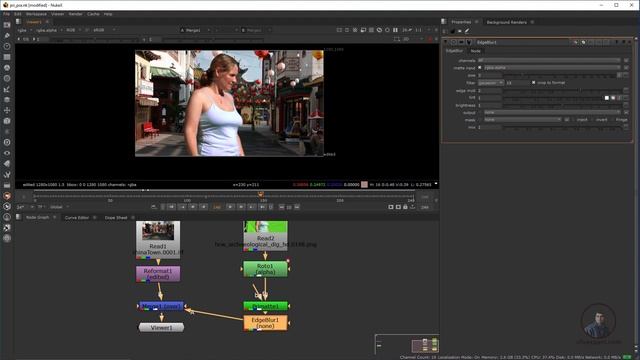
Task: Open the MetaData nodes menu in left toolbar
Action: click(x=7, y=164)
